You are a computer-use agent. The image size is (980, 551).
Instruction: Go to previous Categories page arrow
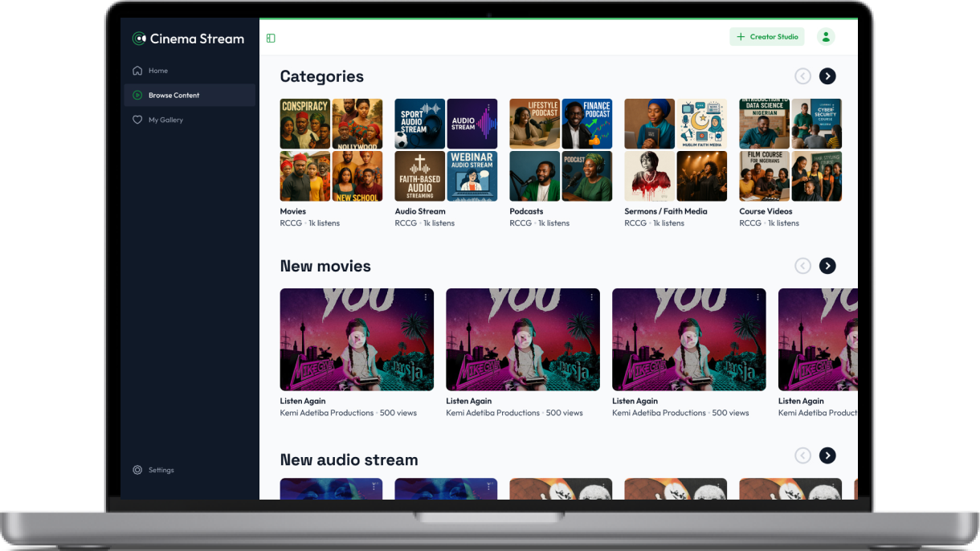pyautogui.click(x=802, y=76)
